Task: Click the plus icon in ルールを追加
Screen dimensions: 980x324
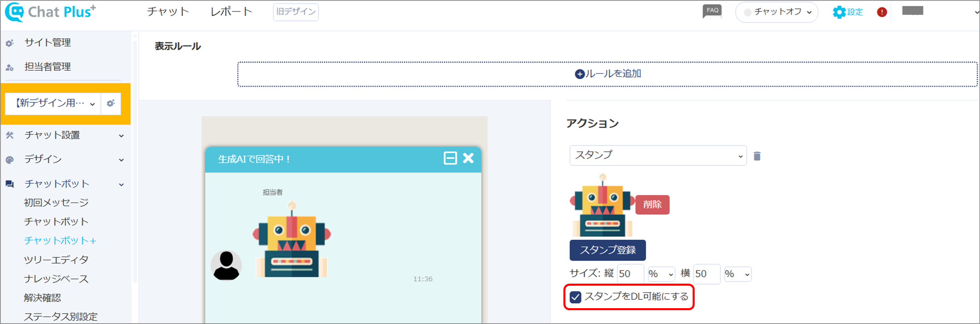Action: click(580, 74)
